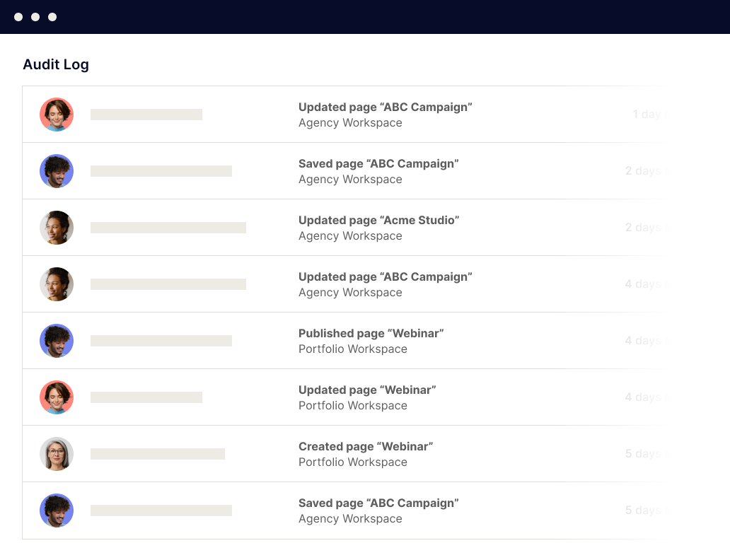Open the Updated page "Acme Studio" entry

point(378,220)
